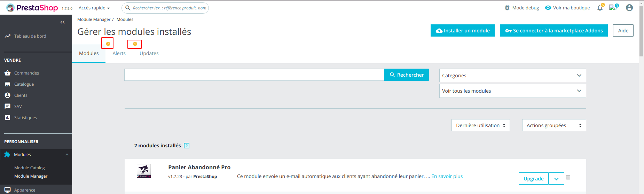Open the user profile avatar menu
This screenshot has height=194, width=644.
[629, 8]
